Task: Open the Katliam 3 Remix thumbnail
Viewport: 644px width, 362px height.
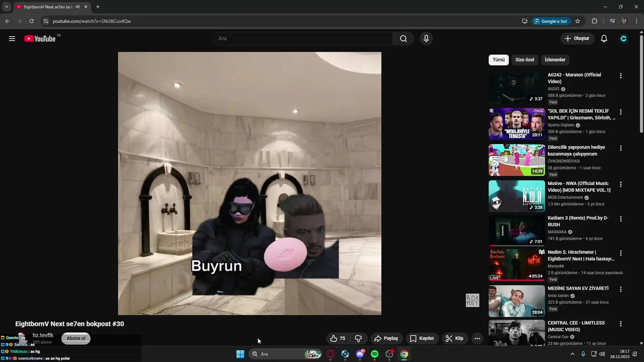Action: [517, 231]
